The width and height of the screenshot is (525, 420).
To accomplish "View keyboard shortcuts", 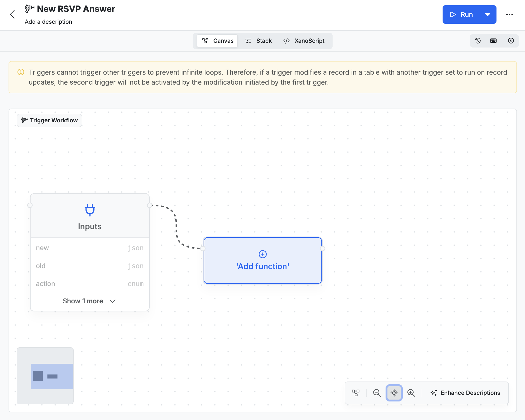I will 494,41.
